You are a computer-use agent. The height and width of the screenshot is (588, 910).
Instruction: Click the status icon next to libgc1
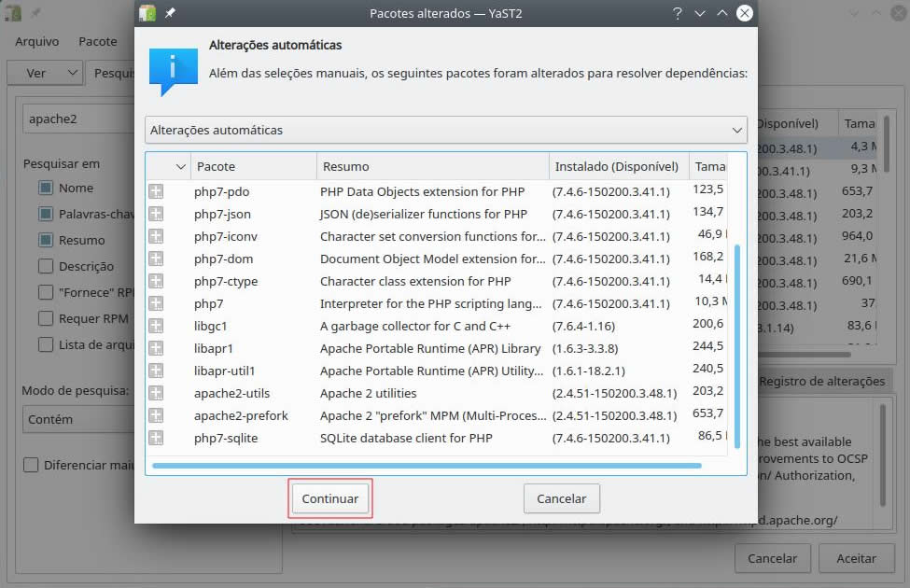click(x=156, y=326)
